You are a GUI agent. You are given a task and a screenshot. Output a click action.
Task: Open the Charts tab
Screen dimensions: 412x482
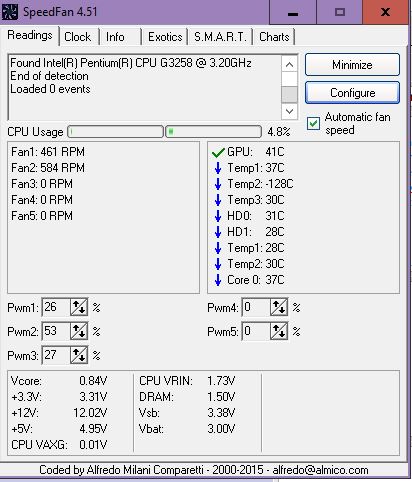(x=274, y=37)
